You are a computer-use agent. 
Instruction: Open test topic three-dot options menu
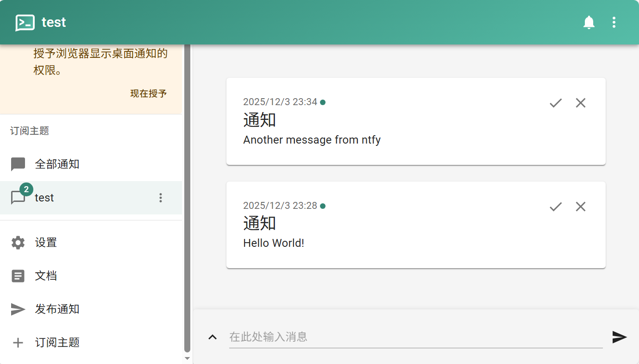coord(161,198)
